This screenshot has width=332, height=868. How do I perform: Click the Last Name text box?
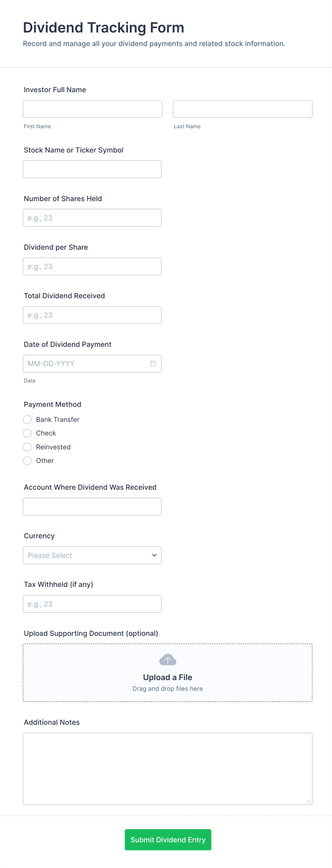coord(242,109)
